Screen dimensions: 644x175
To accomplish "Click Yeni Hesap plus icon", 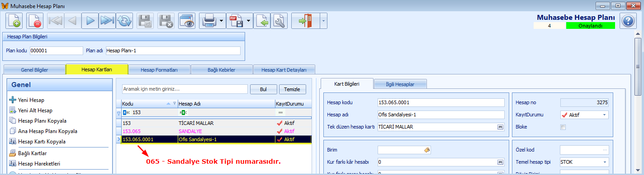I will (x=13, y=100).
